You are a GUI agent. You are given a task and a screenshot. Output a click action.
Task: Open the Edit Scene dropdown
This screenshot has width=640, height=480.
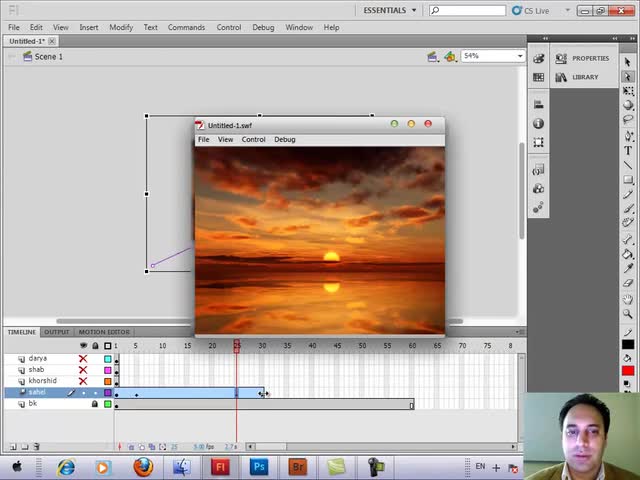[x=433, y=57]
